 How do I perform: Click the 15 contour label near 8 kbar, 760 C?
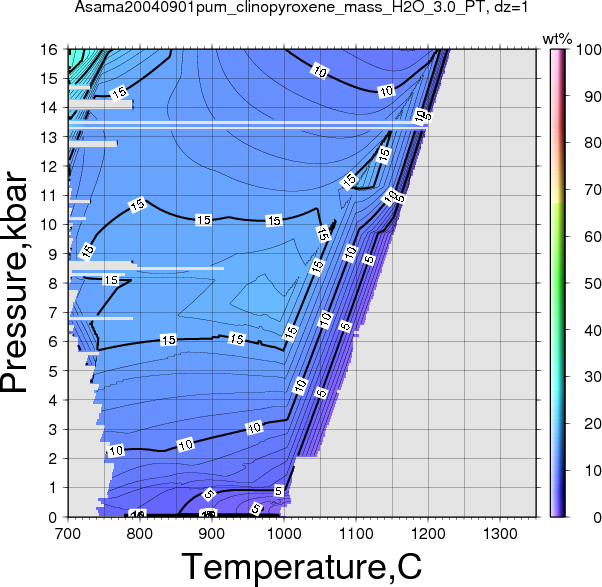(x=112, y=280)
